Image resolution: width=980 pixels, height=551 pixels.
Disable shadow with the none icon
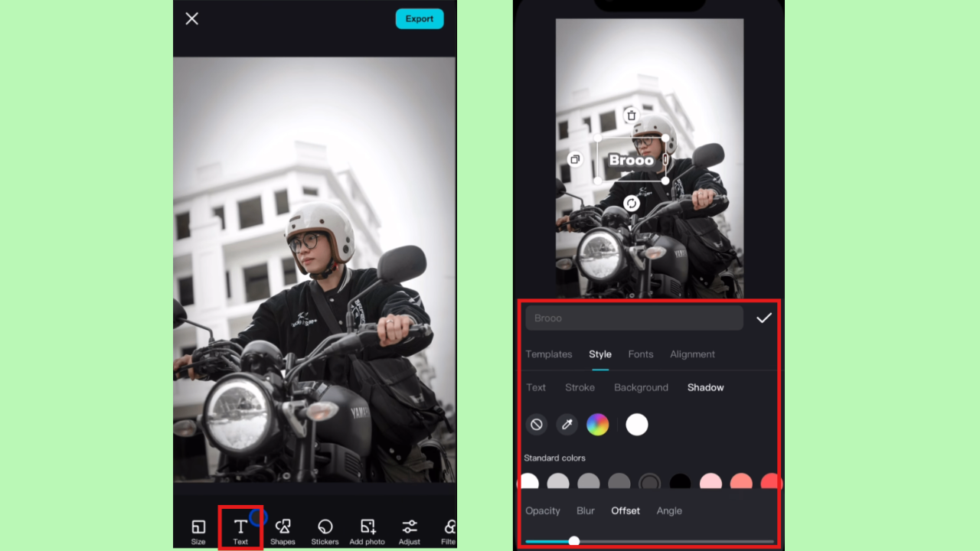point(537,425)
